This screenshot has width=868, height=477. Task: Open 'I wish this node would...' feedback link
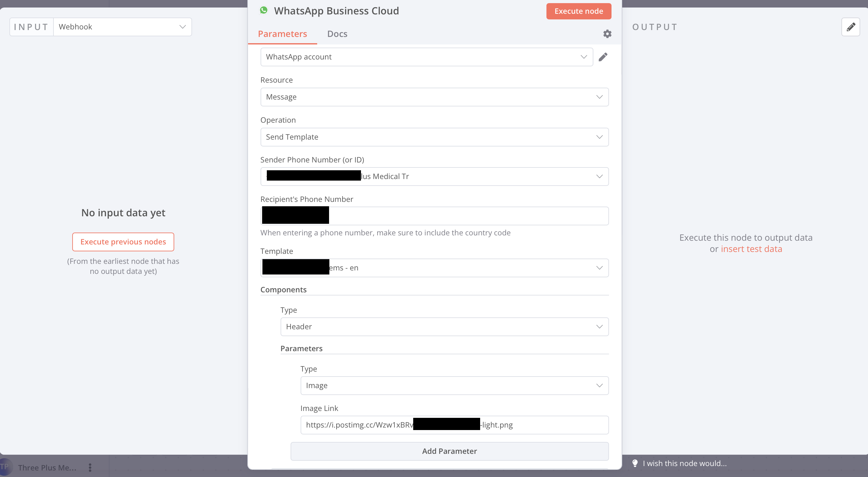684,463
